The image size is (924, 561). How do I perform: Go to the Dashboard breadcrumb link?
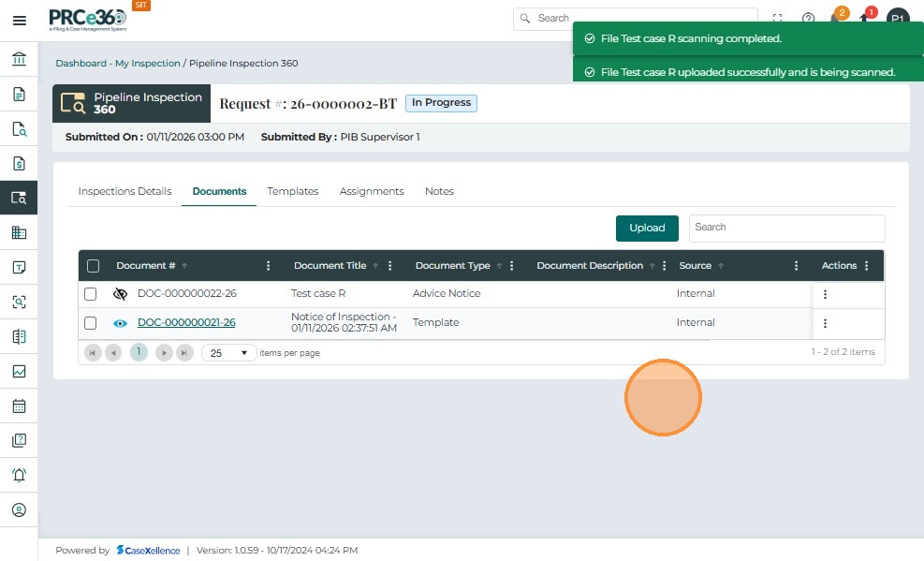(81, 63)
